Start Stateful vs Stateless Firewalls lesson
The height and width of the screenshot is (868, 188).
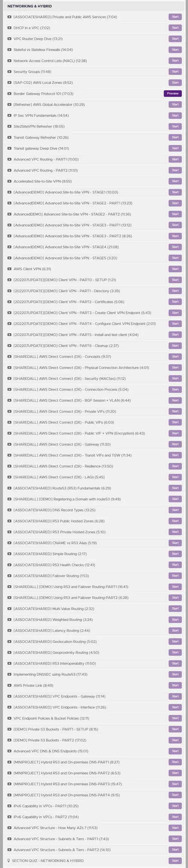pyautogui.click(x=175, y=50)
